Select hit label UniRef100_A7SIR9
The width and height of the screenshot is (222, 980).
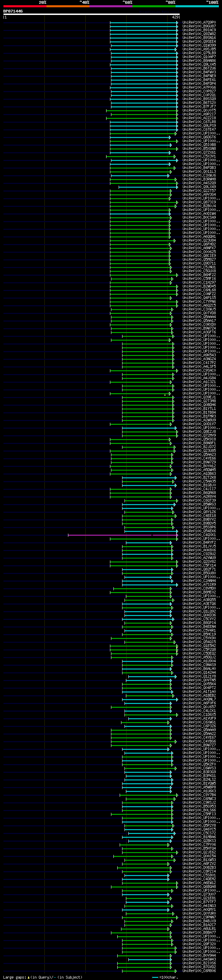tap(199, 584)
